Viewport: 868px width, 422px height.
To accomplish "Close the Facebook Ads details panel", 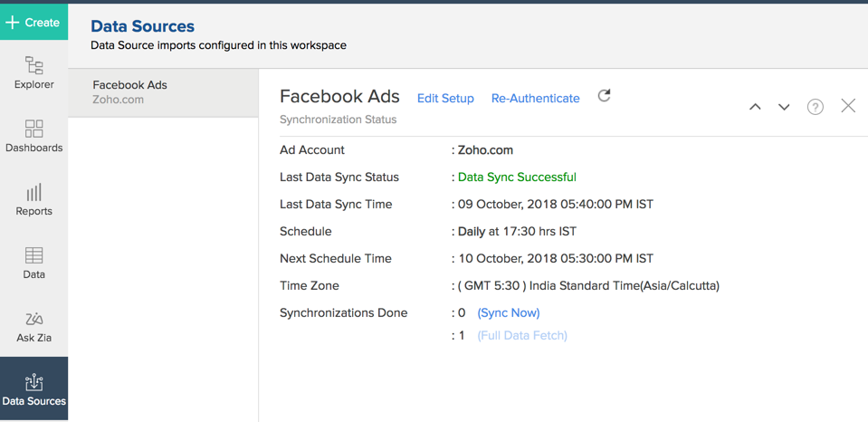I will 848,106.
